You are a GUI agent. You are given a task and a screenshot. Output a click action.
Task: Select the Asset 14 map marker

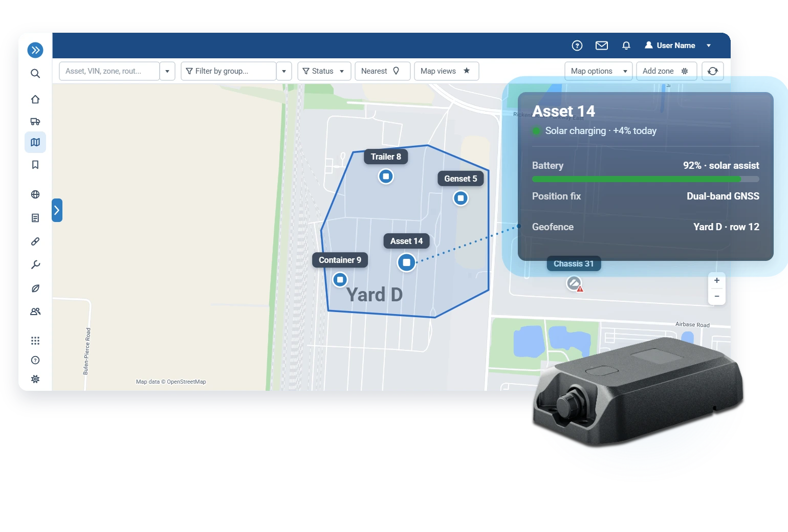(x=406, y=262)
